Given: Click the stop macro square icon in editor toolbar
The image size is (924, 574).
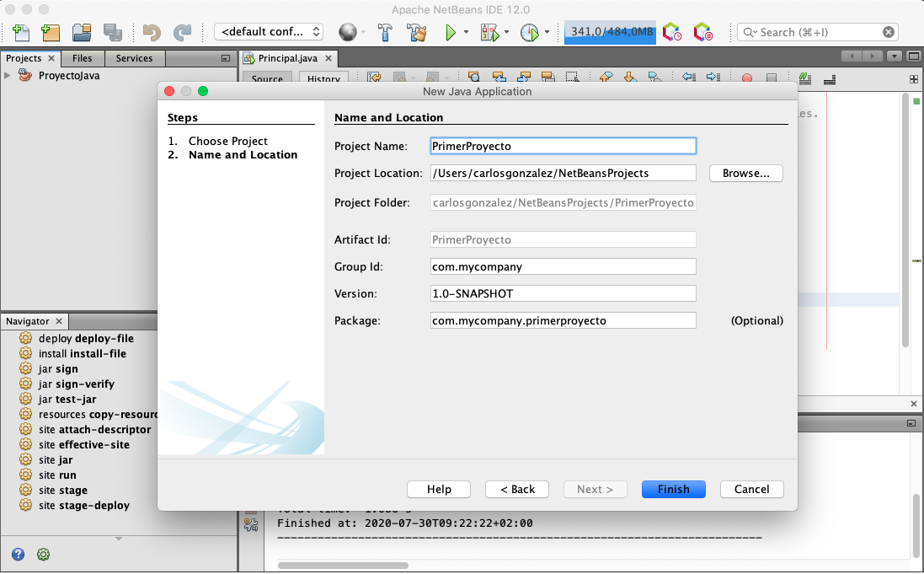Looking at the screenshot, I should coord(771,78).
